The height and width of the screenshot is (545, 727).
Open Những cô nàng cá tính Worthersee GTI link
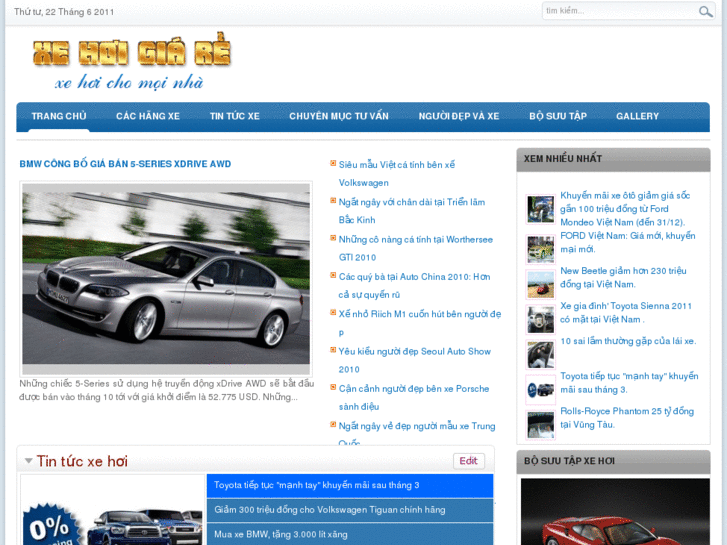point(415,248)
